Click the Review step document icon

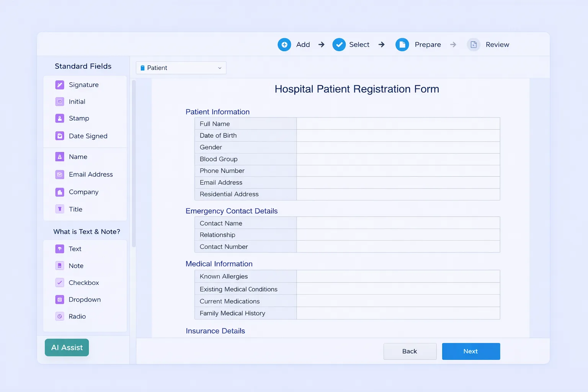[x=474, y=44]
